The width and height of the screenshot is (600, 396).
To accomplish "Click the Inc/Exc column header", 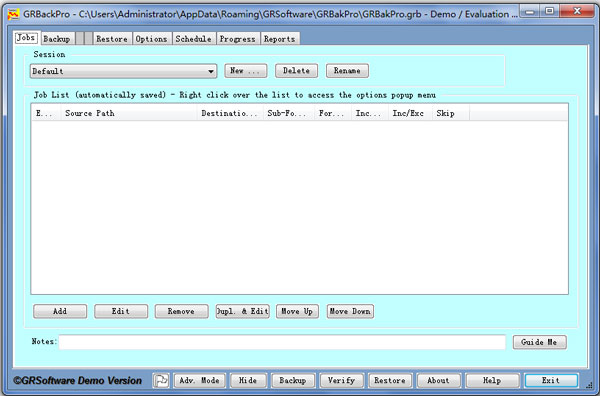I will tap(410, 113).
